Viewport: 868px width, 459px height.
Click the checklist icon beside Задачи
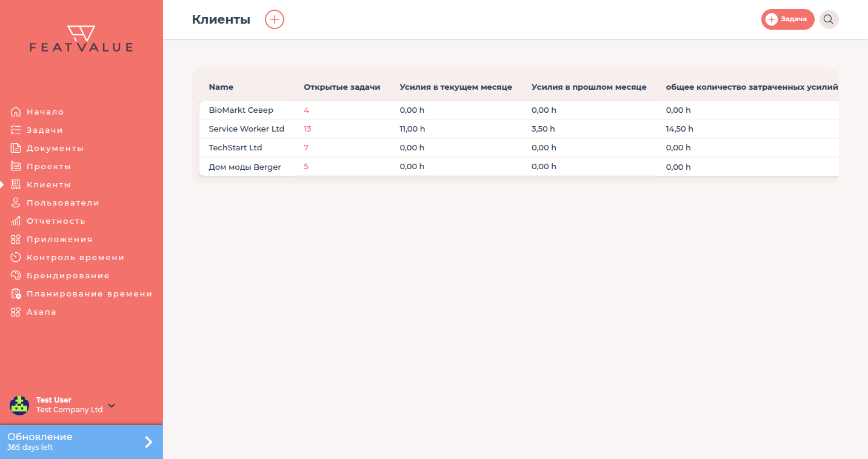point(16,130)
